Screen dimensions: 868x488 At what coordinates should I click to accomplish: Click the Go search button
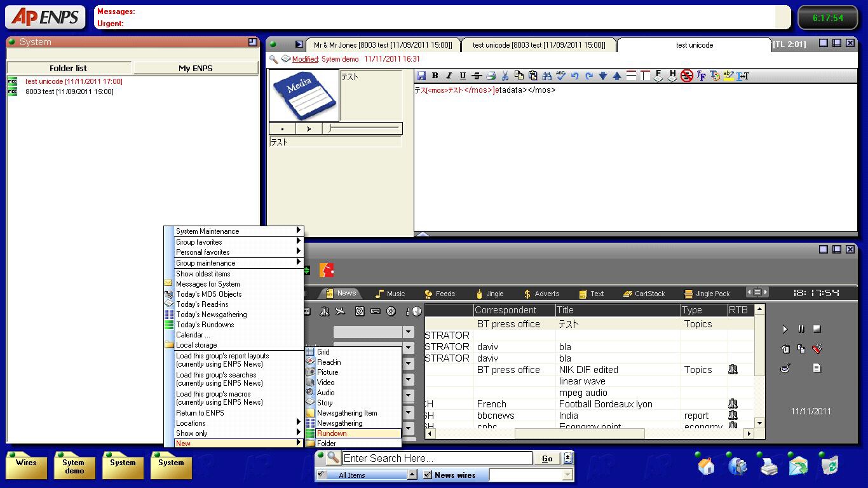click(x=547, y=458)
